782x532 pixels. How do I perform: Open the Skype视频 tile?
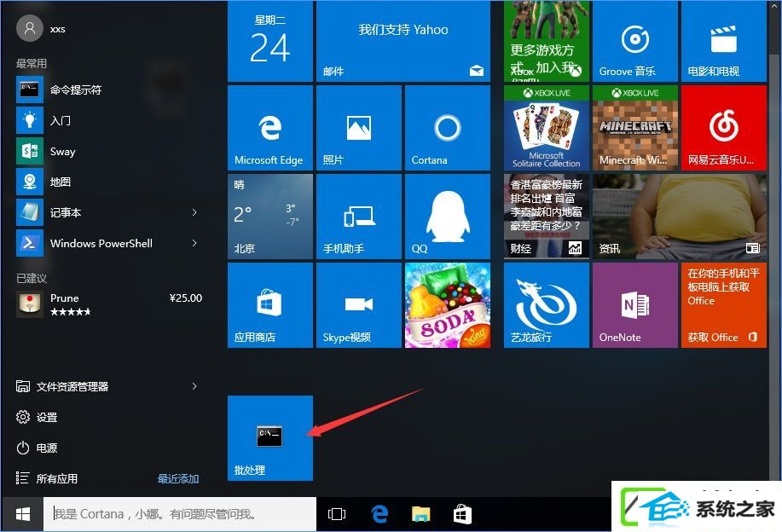(x=358, y=305)
